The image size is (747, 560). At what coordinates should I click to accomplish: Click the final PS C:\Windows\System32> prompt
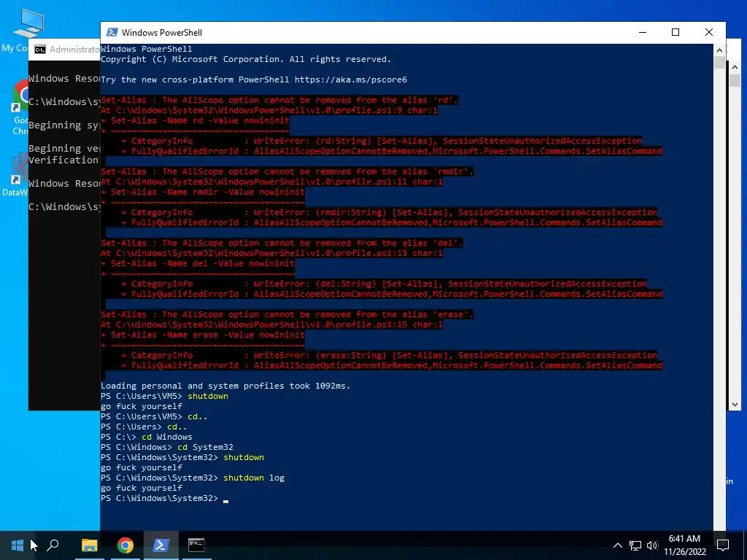tap(159, 498)
